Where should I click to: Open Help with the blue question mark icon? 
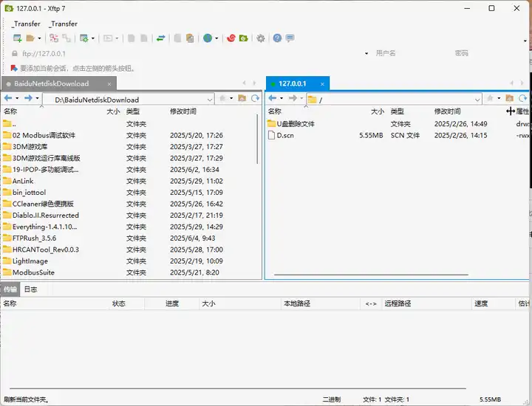[x=277, y=38]
